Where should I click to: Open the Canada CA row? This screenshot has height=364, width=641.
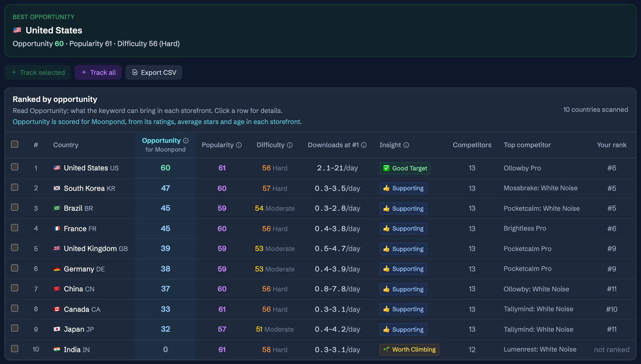click(320, 309)
